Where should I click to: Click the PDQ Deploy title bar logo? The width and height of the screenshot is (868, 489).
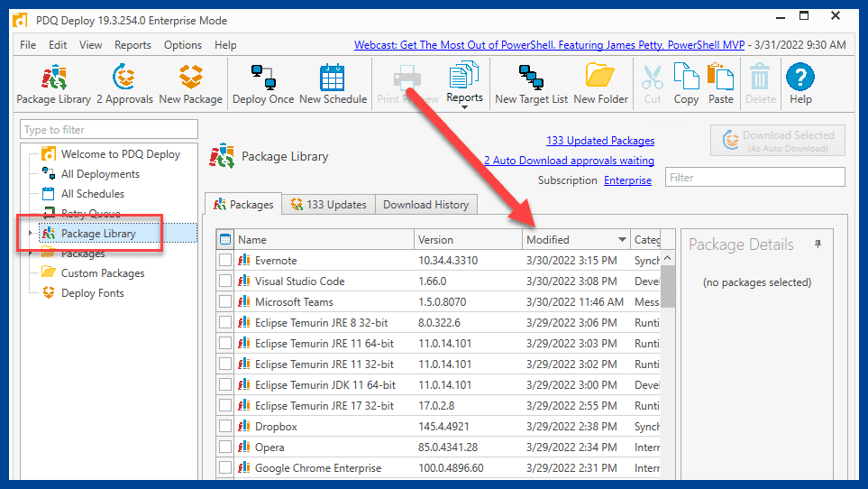(x=20, y=21)
